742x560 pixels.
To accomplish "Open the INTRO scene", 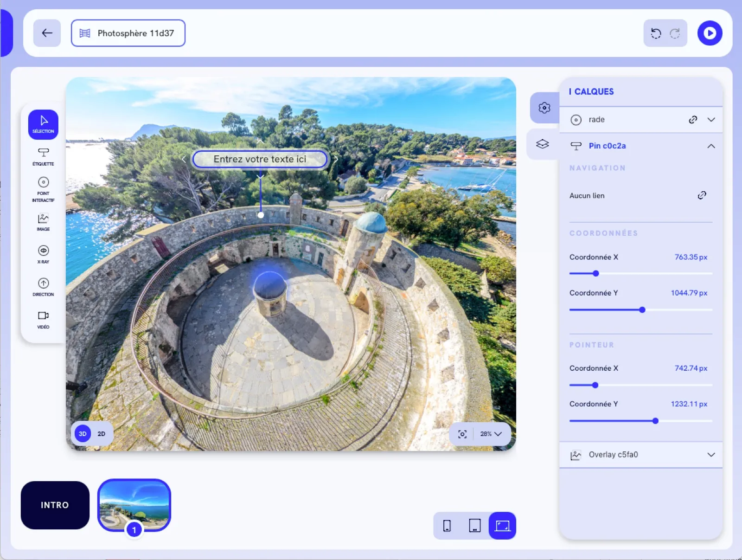I will tap(55, 505).
